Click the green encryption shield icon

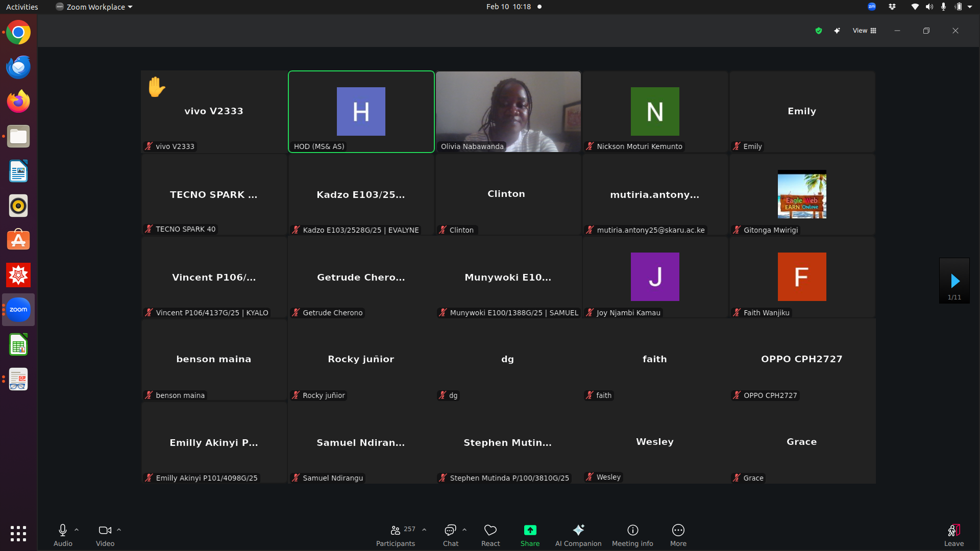pos(819,31)
